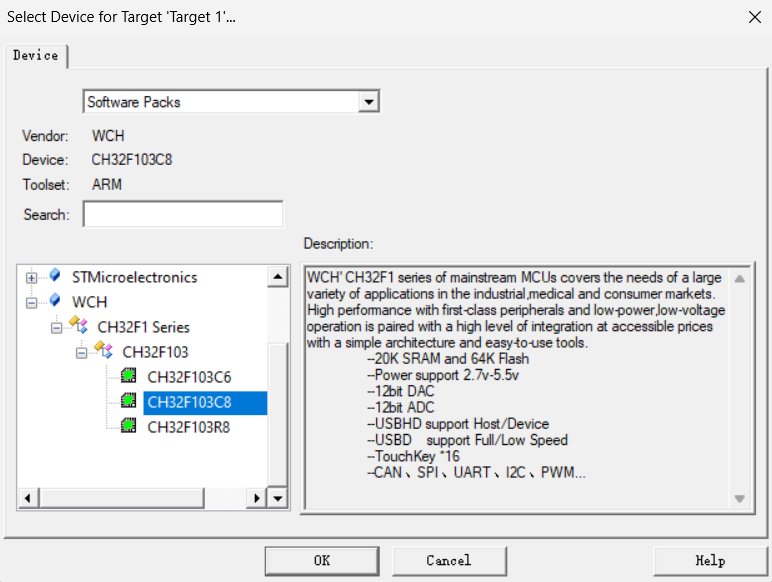Click the '--20K SRAM and 64K Flash' line
This screenshot has height=582, width=772.
click(448, 358)
